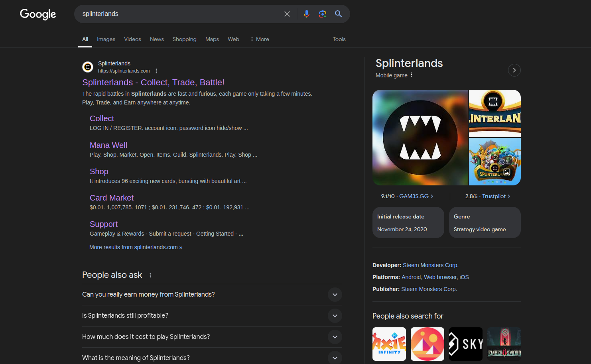The width and height of the screenshot is (591, 364).
Task: Click Developer Steem Monsters Corp. link
Action: (431, 265)
